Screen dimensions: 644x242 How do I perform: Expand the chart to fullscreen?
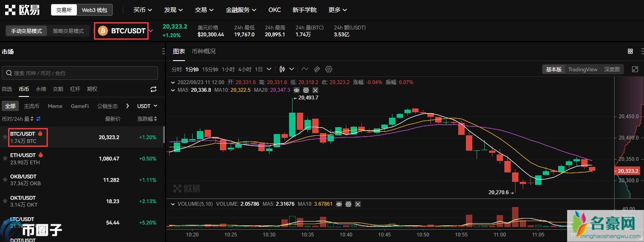635,69
